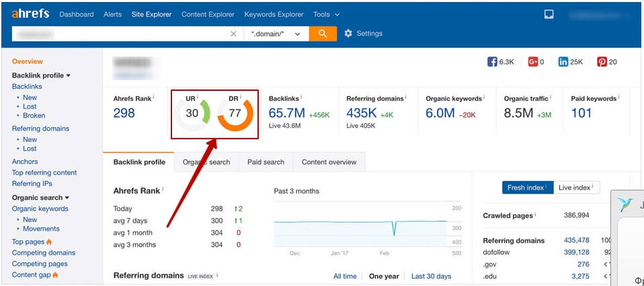Click the info icon next to Crawled pages
This screenshot has height=286, width=644.
[536, 215]
